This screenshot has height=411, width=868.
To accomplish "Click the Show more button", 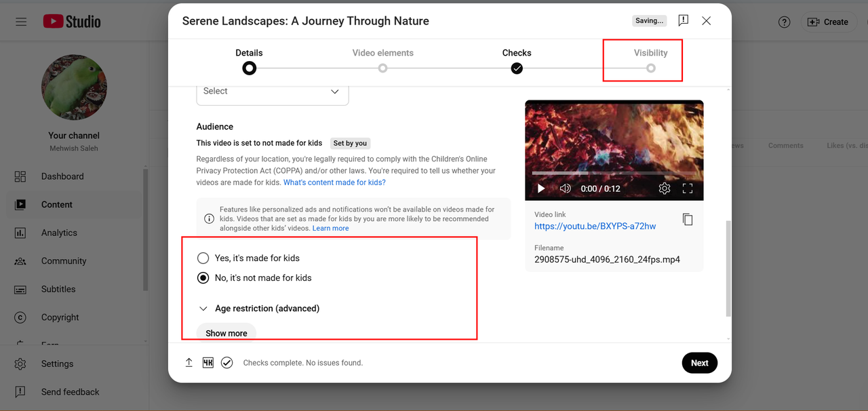I will (226, 332).
